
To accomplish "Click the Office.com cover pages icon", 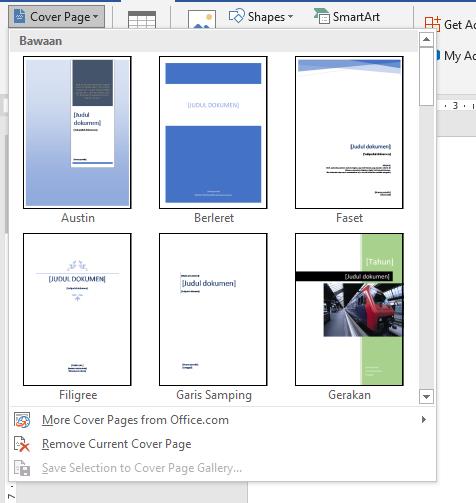I will (22, 420).
